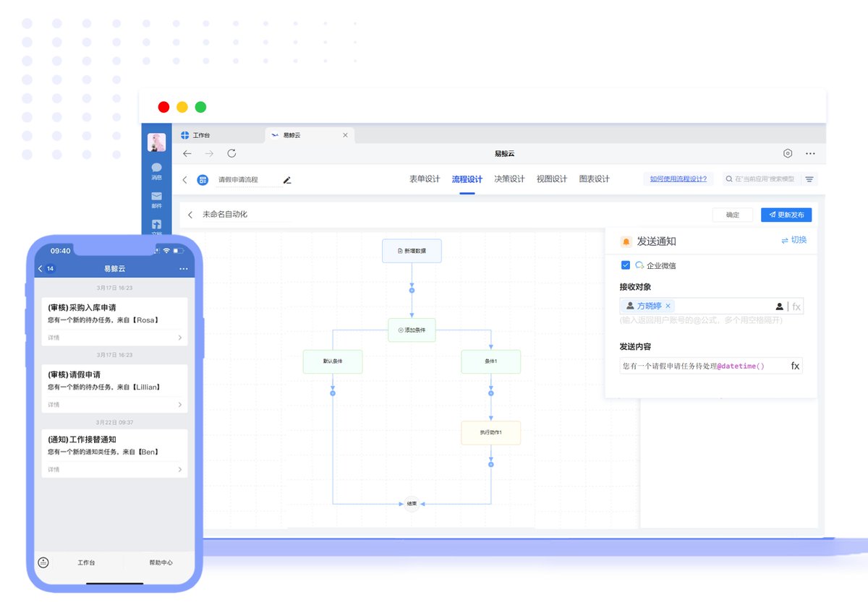Select the 默认条件 flow node
Viewport: 868px width, 613px height.
[333, 361]
